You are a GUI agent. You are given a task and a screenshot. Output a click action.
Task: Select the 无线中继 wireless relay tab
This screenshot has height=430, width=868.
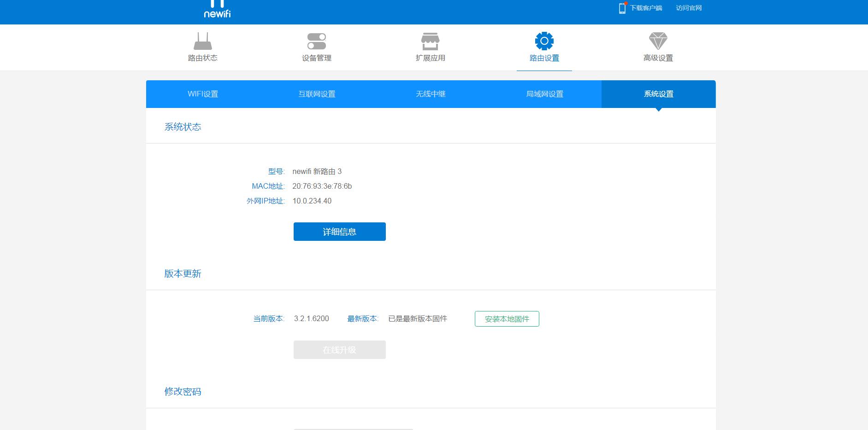click(x=430, y=94)
